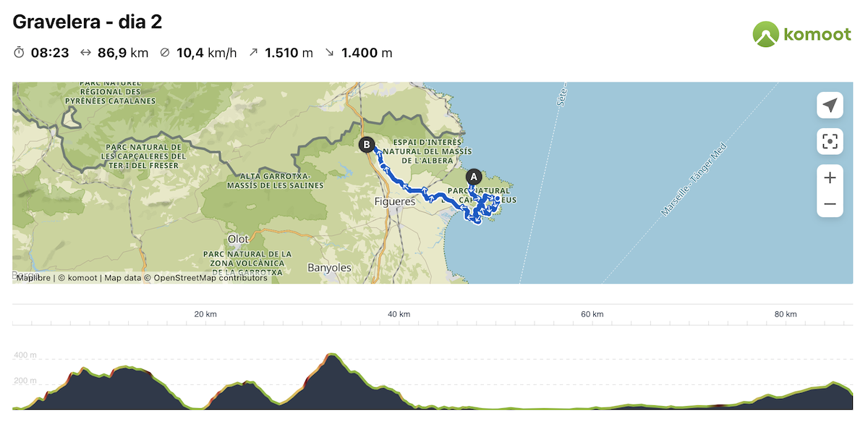Click the navigation arrow map button
Image resolution: width=868 pixels, height=422 pixels.
(x=830, y=106)
